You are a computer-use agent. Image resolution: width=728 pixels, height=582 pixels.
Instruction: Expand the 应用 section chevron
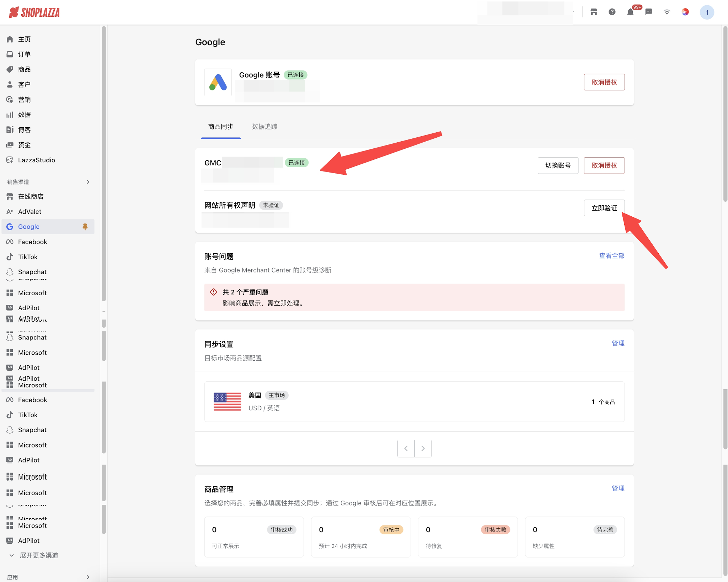(x=88, y=577)
